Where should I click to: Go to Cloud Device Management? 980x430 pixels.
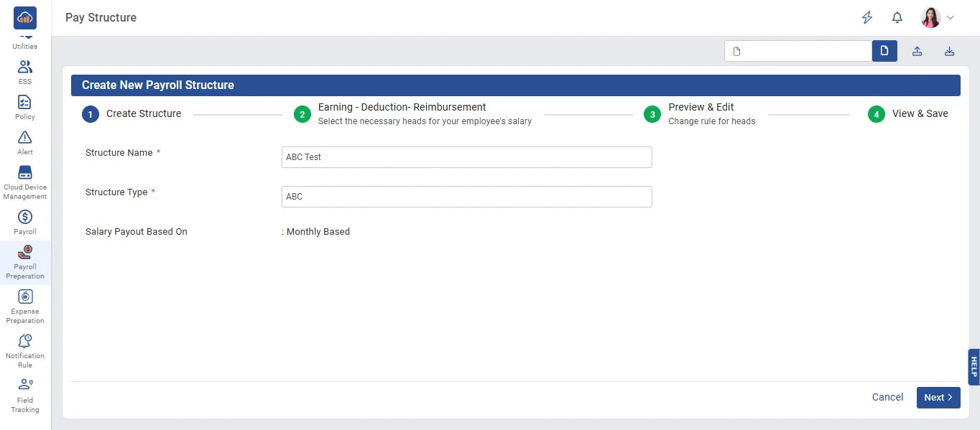(25, 182)
